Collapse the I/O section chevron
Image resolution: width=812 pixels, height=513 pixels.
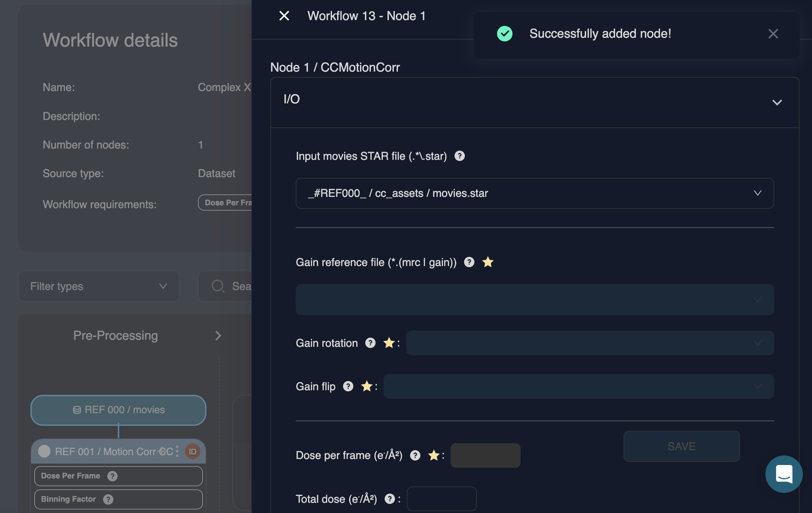pos(777,102)
